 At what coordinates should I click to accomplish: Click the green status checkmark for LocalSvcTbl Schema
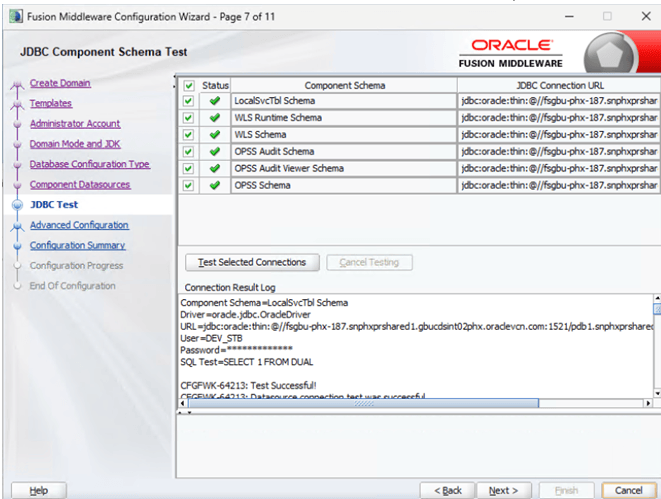click(x=215, y=101)
